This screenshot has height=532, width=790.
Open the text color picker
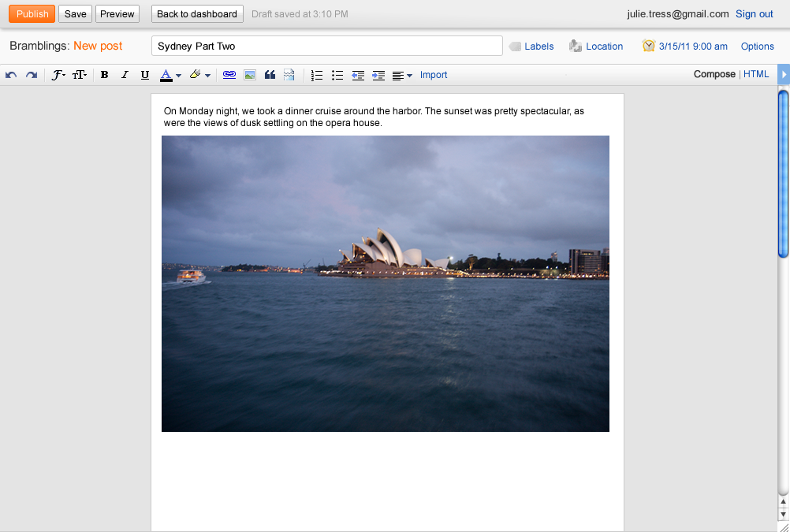tap(167, 74)
